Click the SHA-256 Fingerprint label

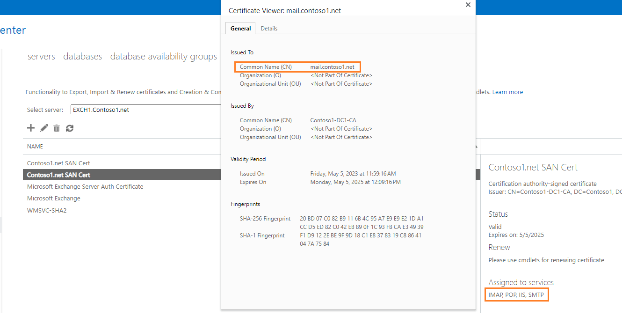(x=265, y=219)
